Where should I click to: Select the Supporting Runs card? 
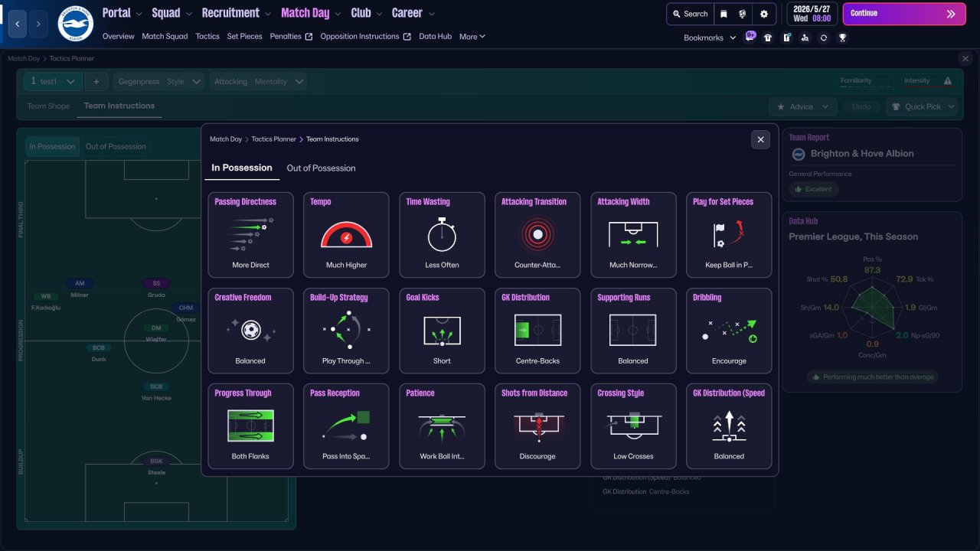[x=633, y=331]
